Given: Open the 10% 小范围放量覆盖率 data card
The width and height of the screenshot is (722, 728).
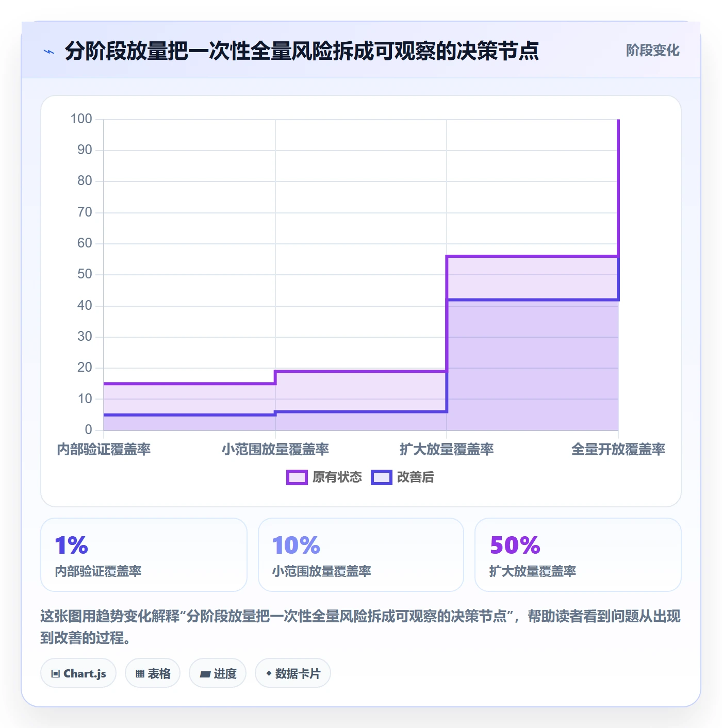Looking at the screenshot, I should click(361, 555).
